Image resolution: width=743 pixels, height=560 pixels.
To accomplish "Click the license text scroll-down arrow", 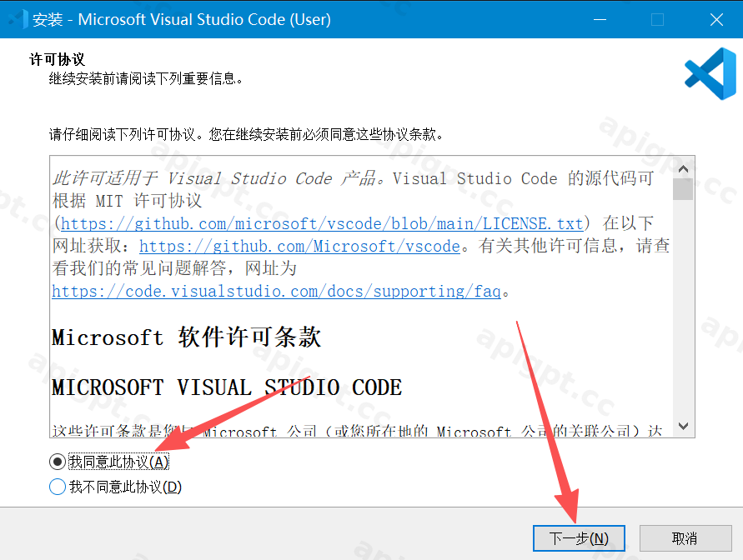I will point(683,426).
